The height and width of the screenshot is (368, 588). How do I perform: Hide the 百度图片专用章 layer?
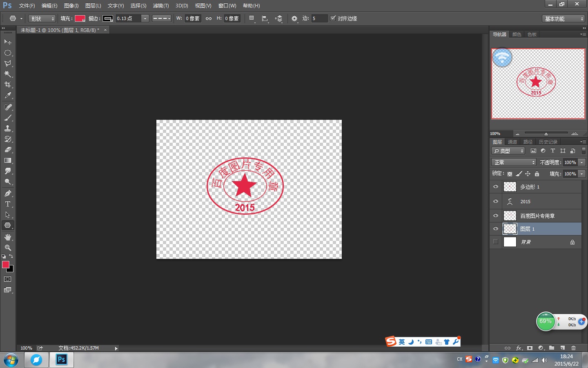(496, 215)
